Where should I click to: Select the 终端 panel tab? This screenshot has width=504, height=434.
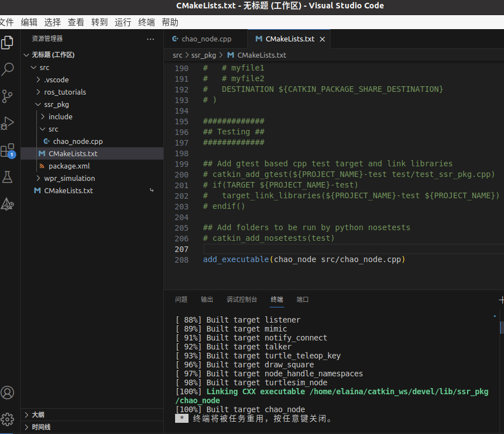(x=277, y=300)
